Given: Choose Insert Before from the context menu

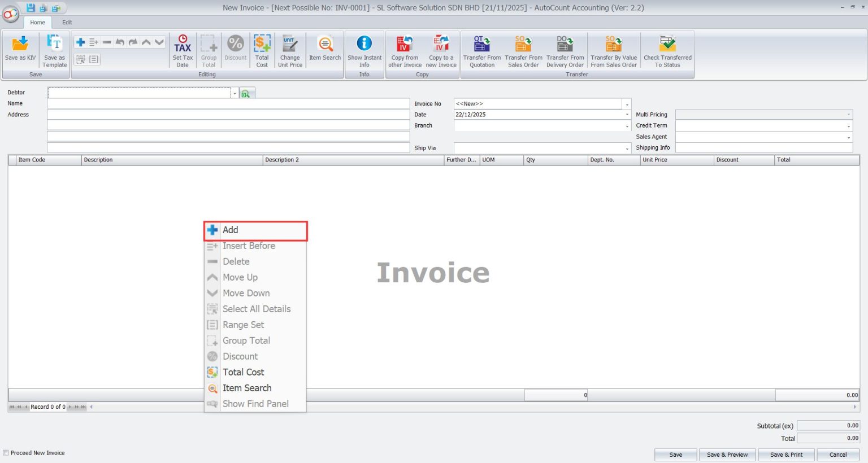Looking at the screenshot, I should (x=249, y=246).
